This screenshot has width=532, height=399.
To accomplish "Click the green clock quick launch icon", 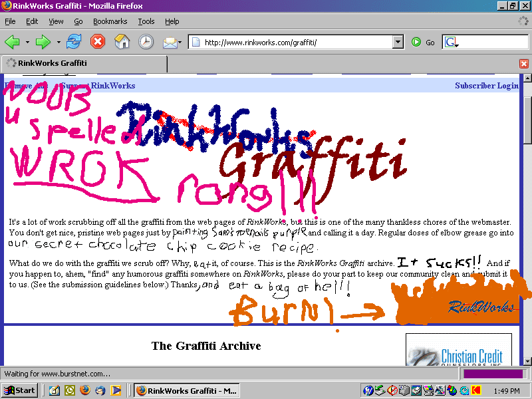I will point(70,390).
